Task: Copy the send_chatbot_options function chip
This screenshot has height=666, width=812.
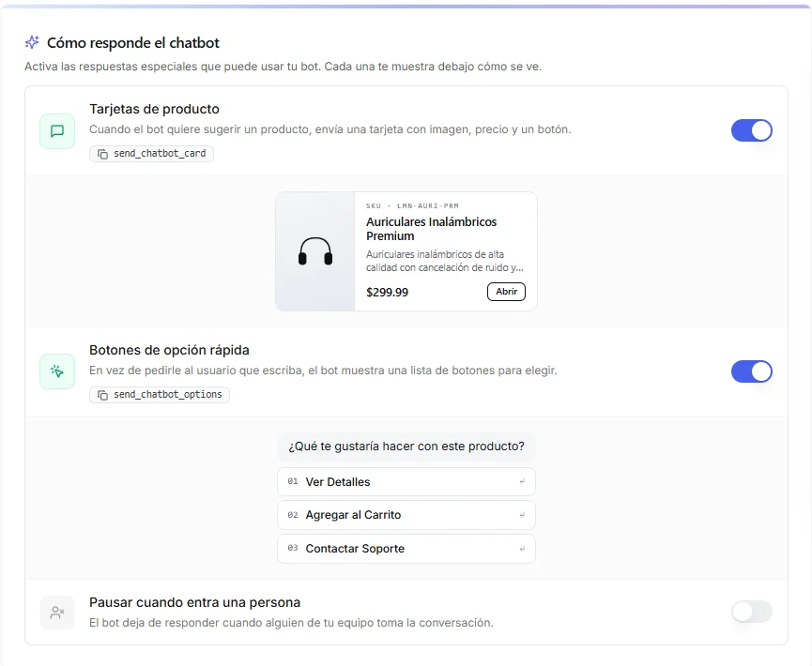Action: tap(160, 395)
